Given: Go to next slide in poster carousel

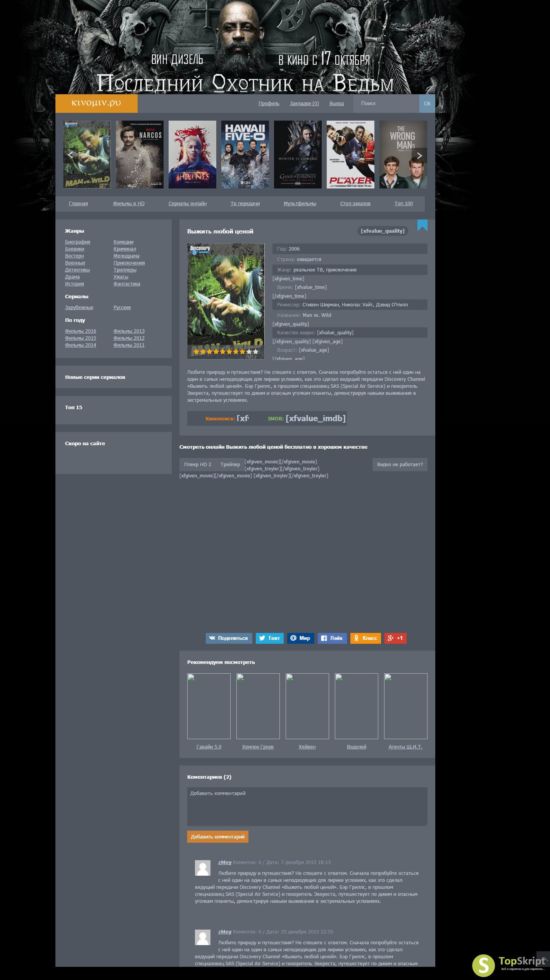Looking at the screenshot, I should pyautogui.click(x=419, y=156).
